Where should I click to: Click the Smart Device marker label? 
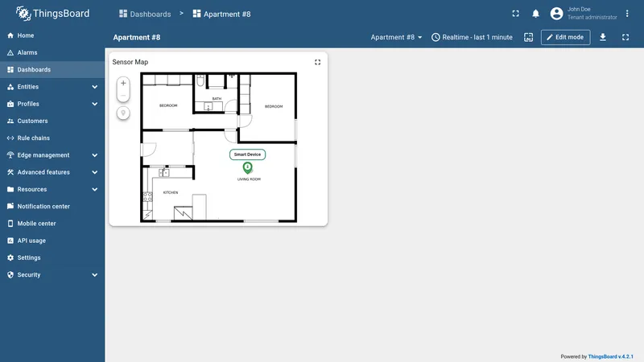pos(247,154)
